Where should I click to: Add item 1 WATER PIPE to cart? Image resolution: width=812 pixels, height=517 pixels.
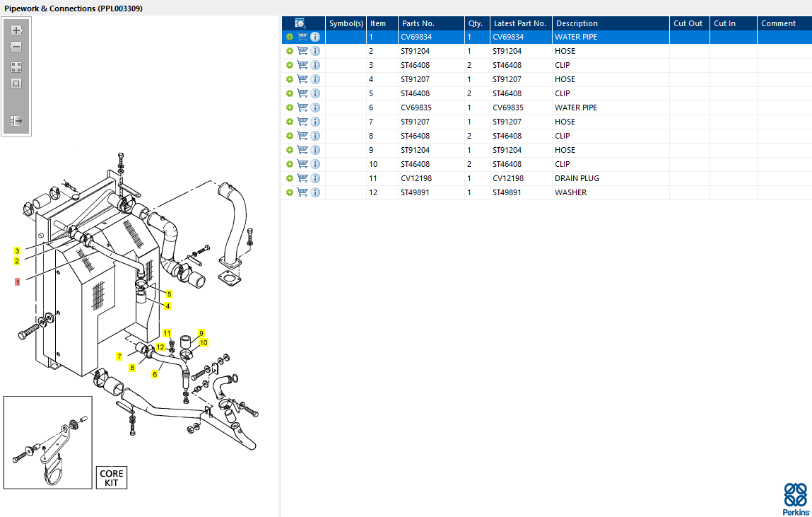pyautogui.click(x=302, y=37)
